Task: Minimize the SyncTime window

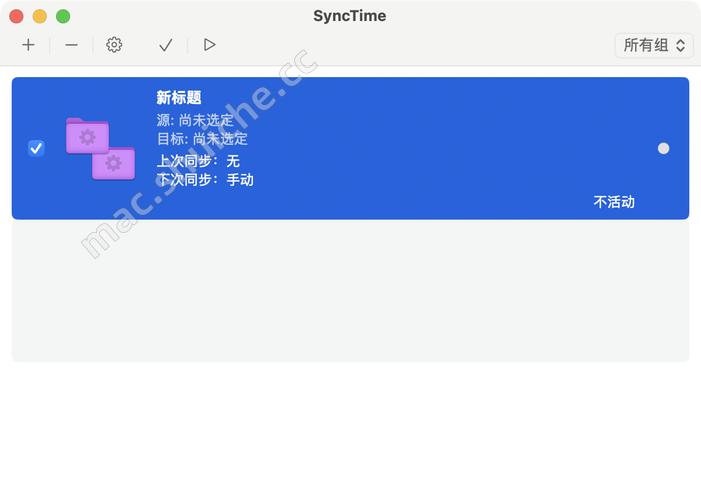Action: [x=40, y=16]
